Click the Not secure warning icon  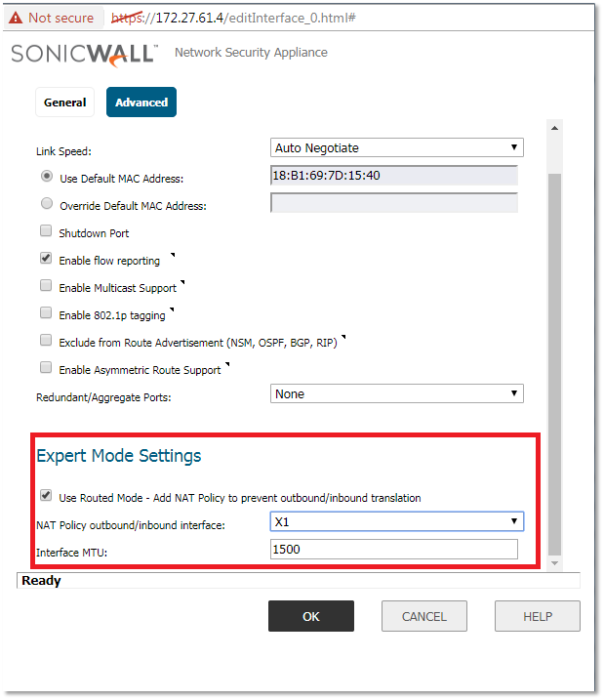pyautogui.click(x=16, y=18)
